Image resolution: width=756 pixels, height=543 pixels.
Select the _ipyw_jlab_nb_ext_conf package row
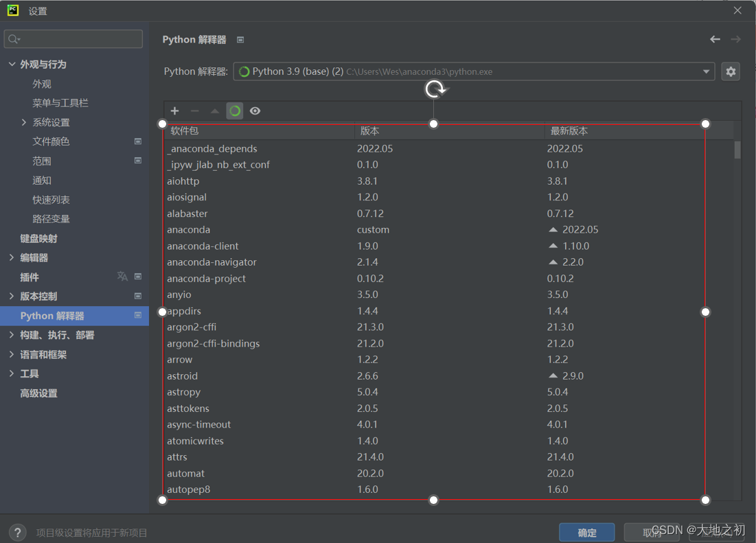click(448, 165)
